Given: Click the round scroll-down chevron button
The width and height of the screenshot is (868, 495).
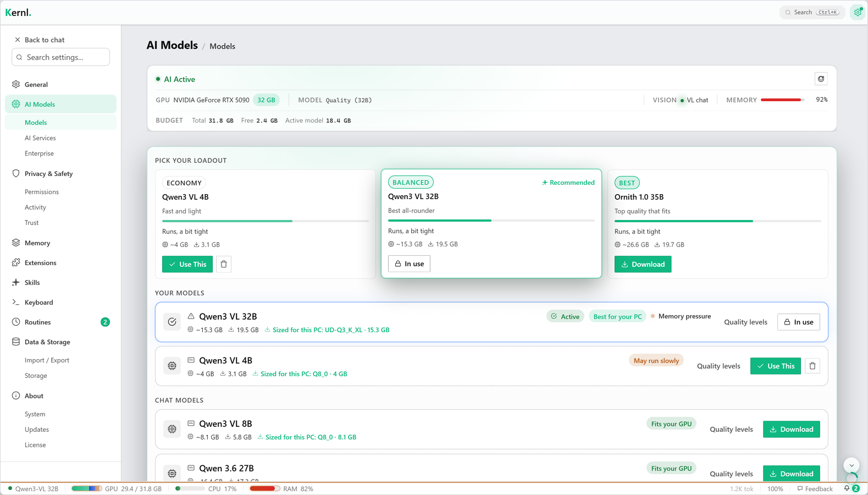Looking at the screenshot, I should [852, 465].
